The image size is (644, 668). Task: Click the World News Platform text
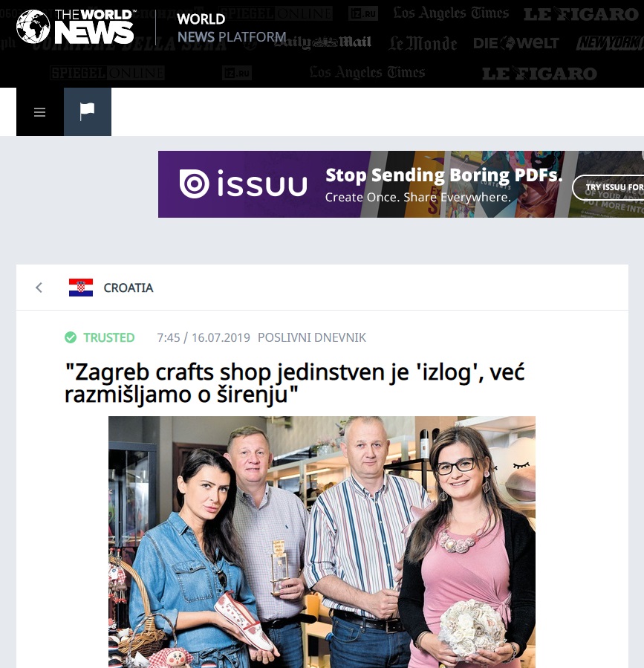[x=231, y=28]
